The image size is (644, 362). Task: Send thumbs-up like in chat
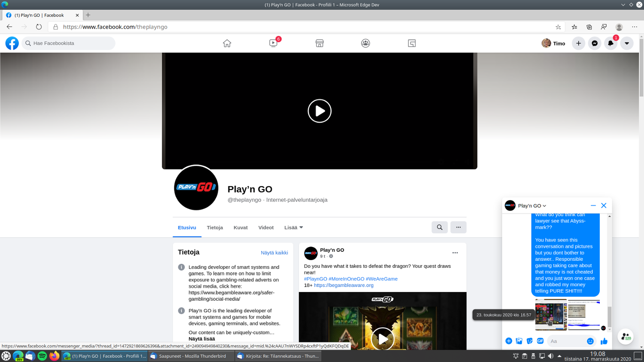pyautogui.click(x=604, y=341)
